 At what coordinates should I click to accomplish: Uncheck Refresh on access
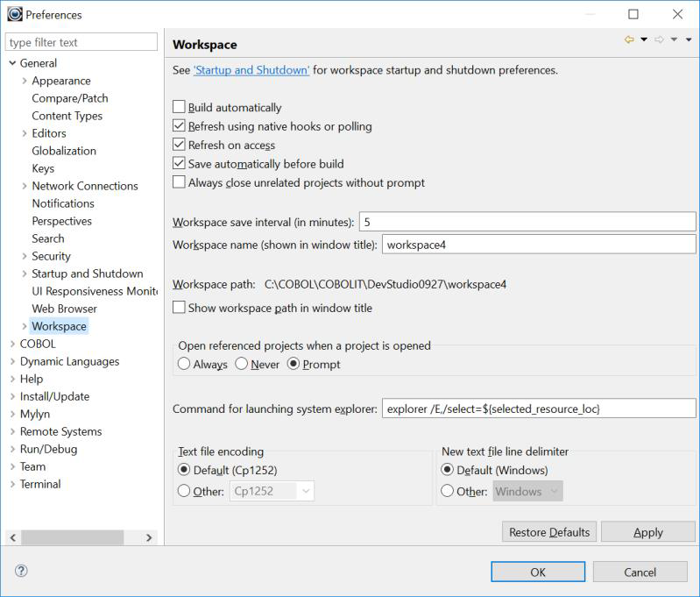(x=180, y=145)
